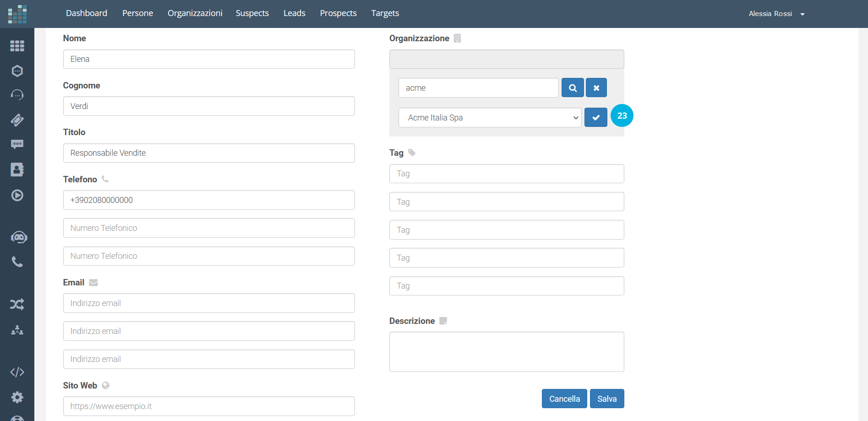
Task: Focus the first Indirizzo email field
Action: (209, 303)
